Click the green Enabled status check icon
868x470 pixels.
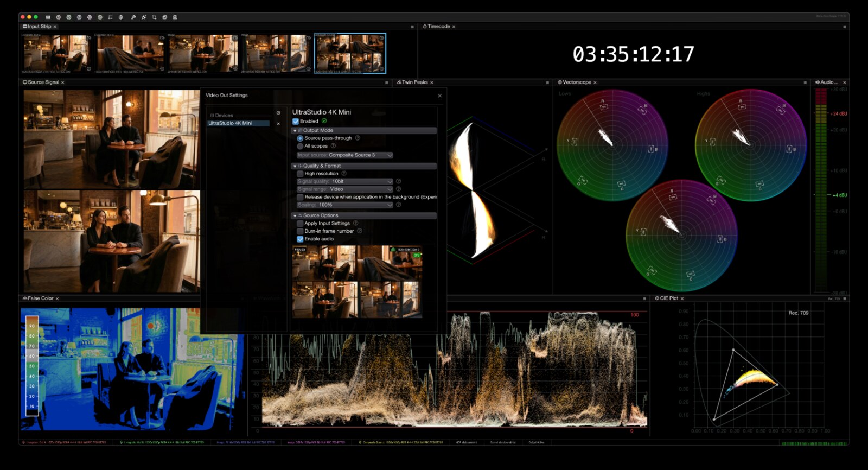tap(324, 121)
